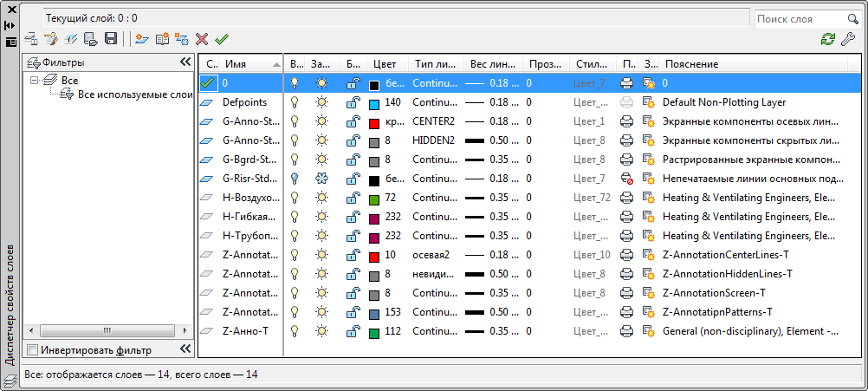The width and height of the screenshot is (868, 391).
Task: Select Все используемые слои filter
Action: coord(135,94)
